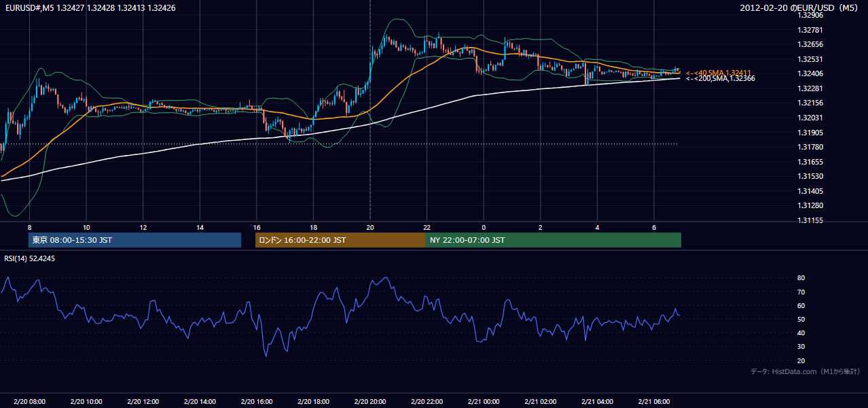Click the RSI(14) 52.4245 indicator label
The height and width of the screenshot is (408, 868).
pos(30,258)
